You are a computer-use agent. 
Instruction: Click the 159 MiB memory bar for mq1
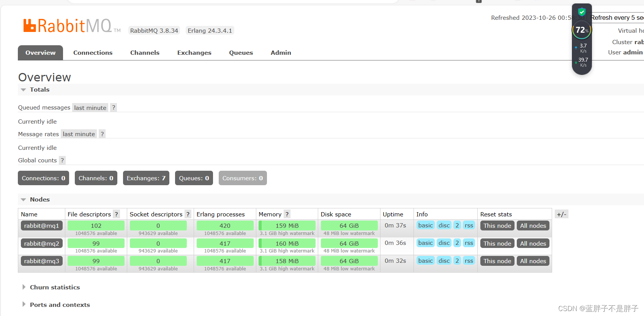(287, 225)
